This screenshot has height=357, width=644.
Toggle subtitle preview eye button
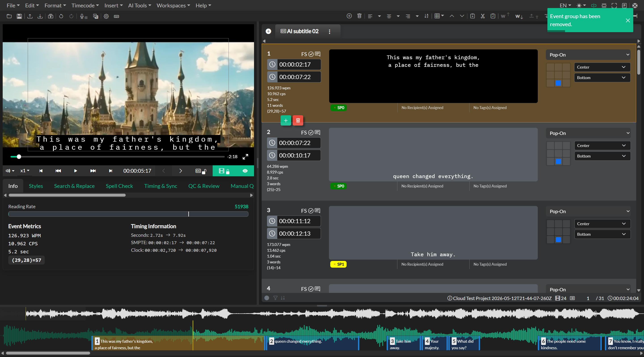245,171
